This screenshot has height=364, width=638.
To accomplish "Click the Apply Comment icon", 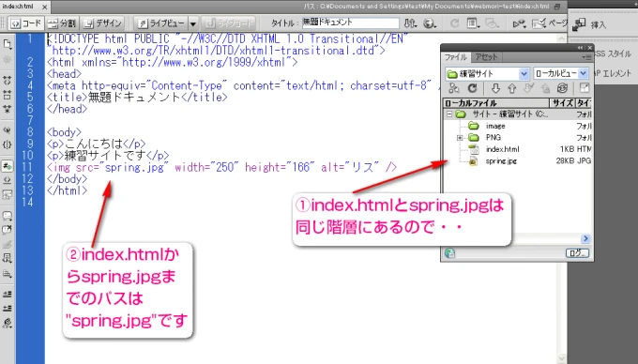I will pos(8,216).
